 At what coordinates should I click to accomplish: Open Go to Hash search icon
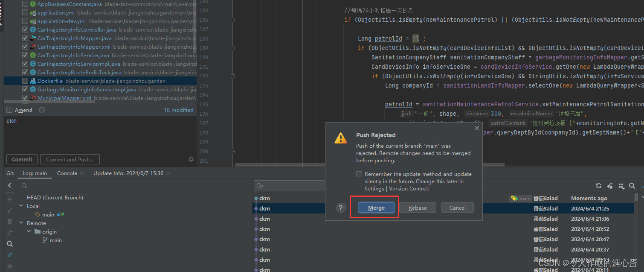[x=632, y=186]
